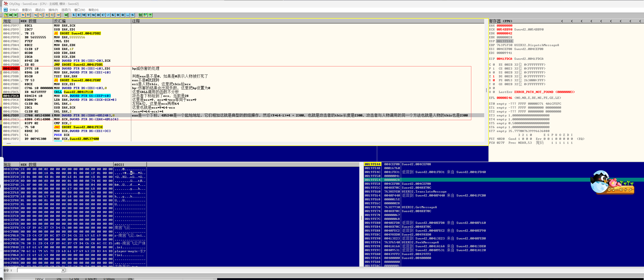
Task: Open the Memory map M button
Action: 84,15
